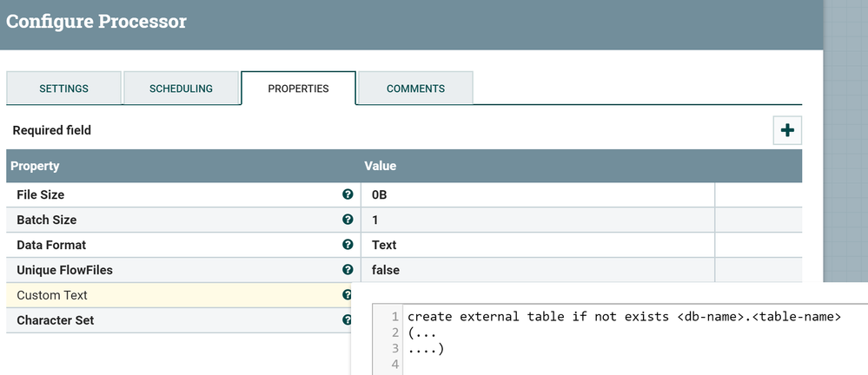
Task: Click help icon next to Character Set
Action: tap(347, 320)
